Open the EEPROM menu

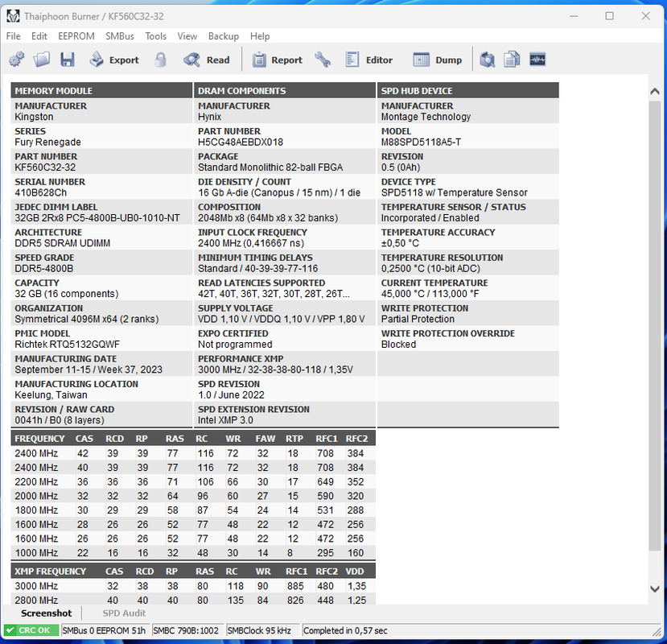pos(76,36)
